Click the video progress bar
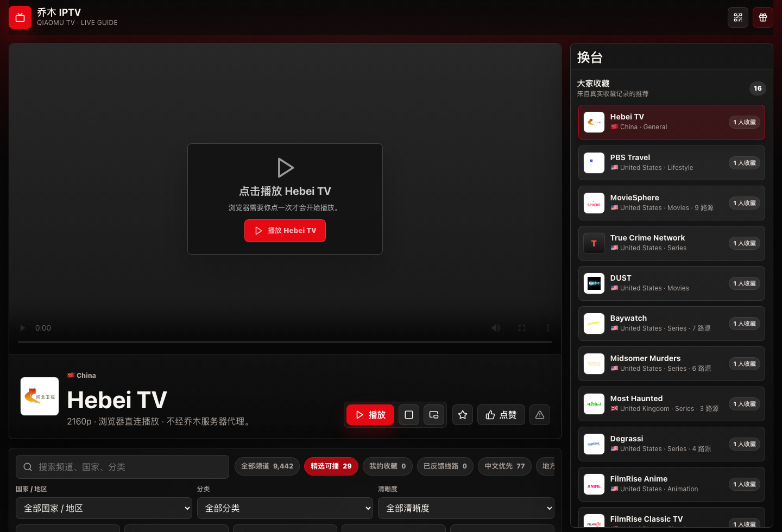 click(x=285, y=342)
